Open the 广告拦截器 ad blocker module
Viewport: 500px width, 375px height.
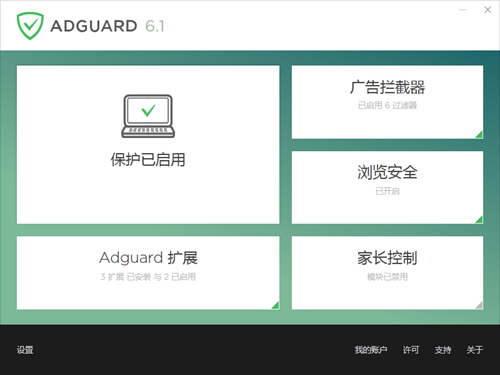point(387,102)
